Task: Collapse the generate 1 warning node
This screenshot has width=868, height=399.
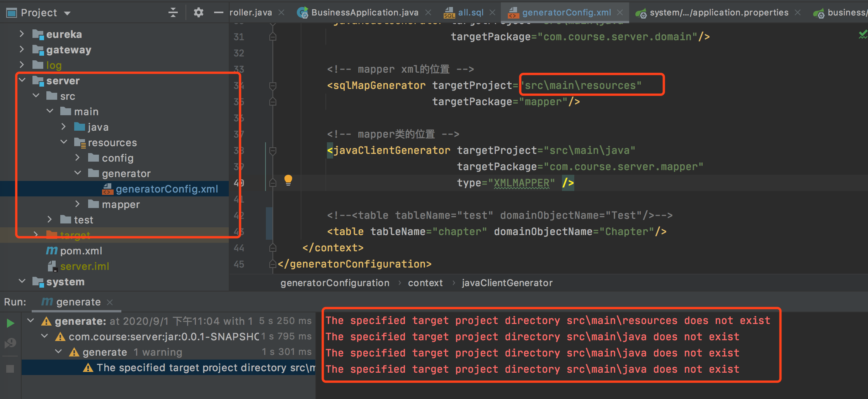Action: [x=59, y=351]
